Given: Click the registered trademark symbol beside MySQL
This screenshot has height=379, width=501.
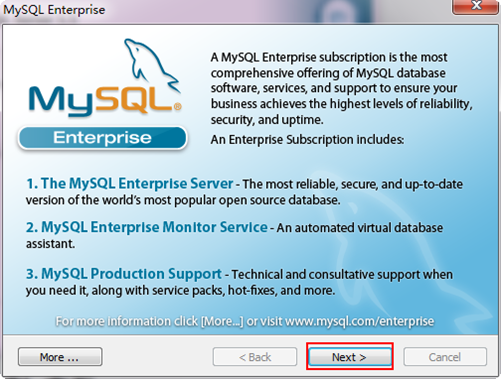Looking at the screenshot, I should tap(178, 106).
